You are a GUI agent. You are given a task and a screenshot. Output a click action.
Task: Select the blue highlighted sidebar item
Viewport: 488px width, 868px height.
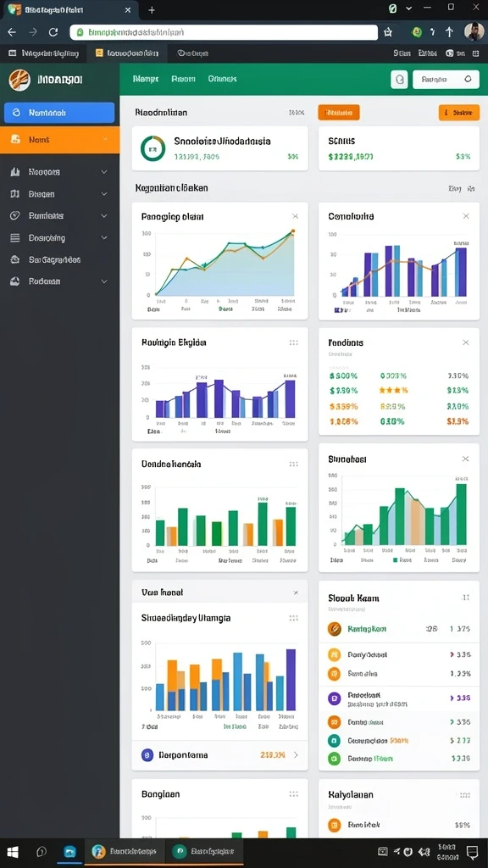tap(59, 113)
